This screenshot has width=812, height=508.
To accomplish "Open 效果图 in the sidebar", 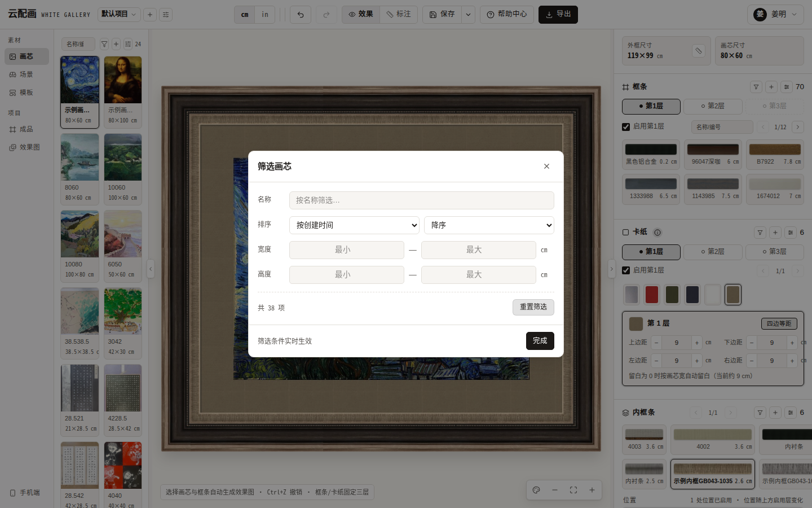I will click(27, 147).
